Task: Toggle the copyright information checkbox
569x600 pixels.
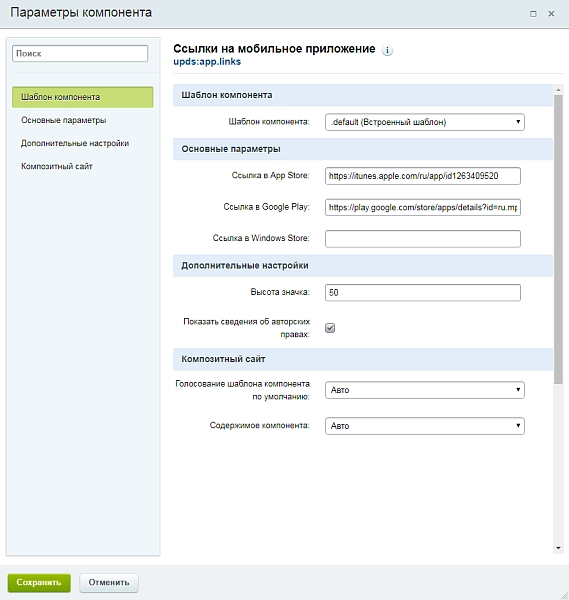Action: [x=330, y=328]
